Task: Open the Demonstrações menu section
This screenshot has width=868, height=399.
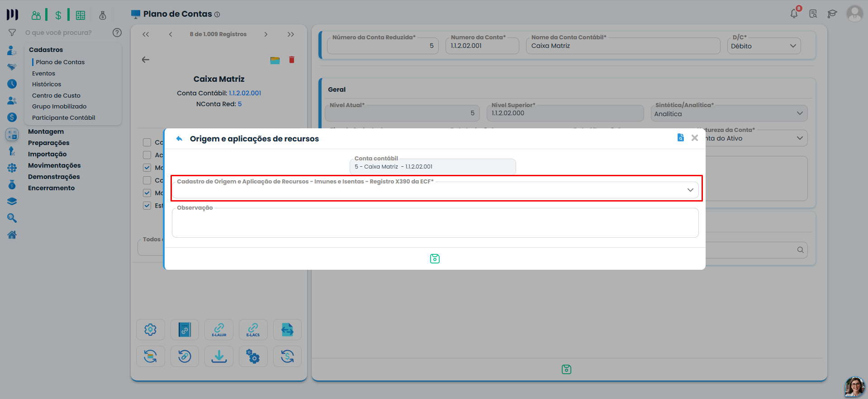Action: tap(54, 177)
